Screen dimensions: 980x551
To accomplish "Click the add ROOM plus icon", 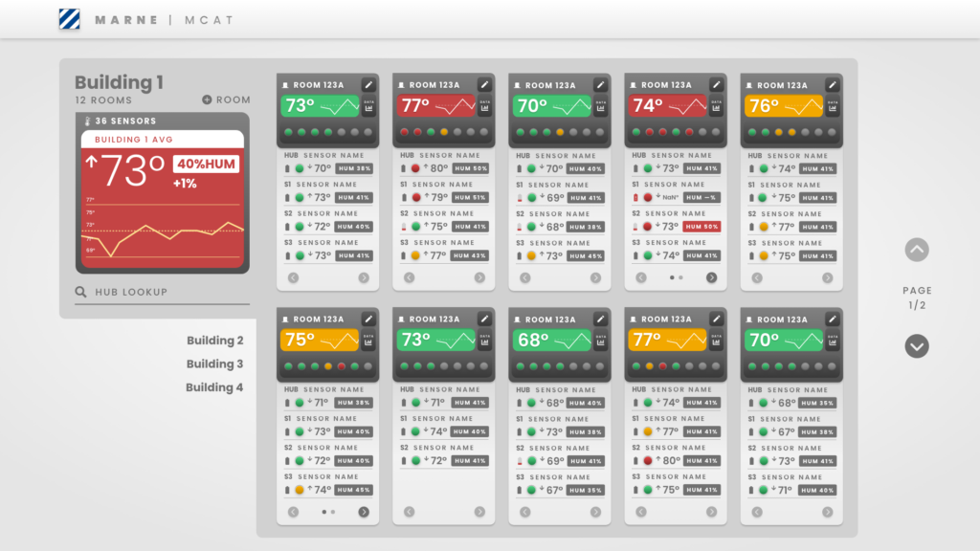I will point(207,99).
